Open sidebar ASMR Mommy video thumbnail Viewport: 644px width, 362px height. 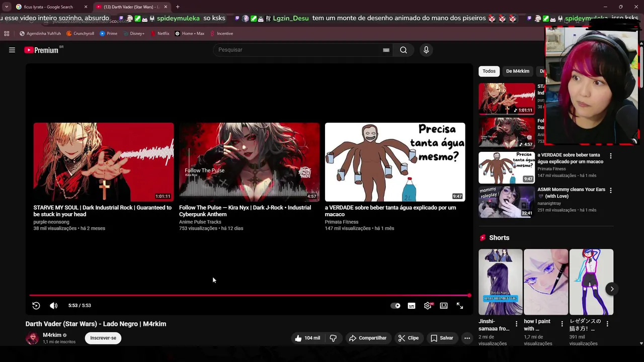[507, 202]
